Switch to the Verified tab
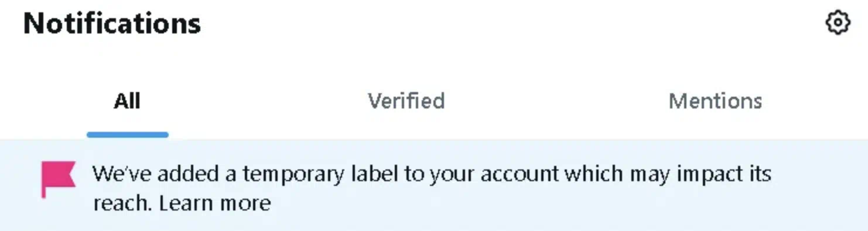The height and width of the screenshot is (231, 868). [x=406, y=101]
